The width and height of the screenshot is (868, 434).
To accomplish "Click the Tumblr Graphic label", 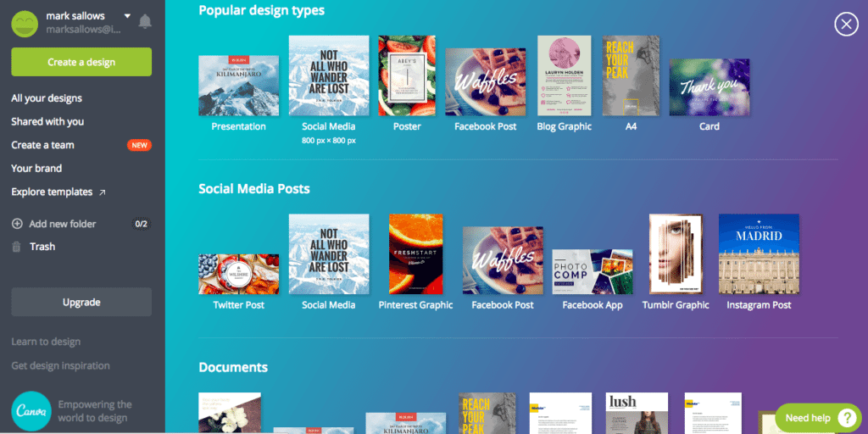I will pyautogui.click(x=676, y=305).
